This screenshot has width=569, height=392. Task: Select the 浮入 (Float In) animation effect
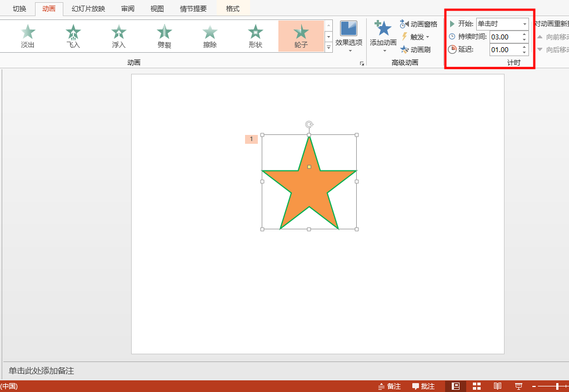119,36
